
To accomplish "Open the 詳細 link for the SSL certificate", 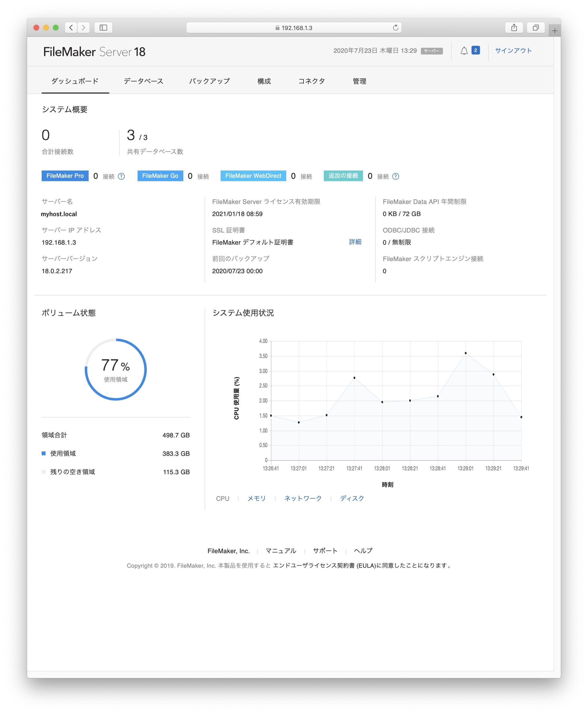I will [355, 242].
